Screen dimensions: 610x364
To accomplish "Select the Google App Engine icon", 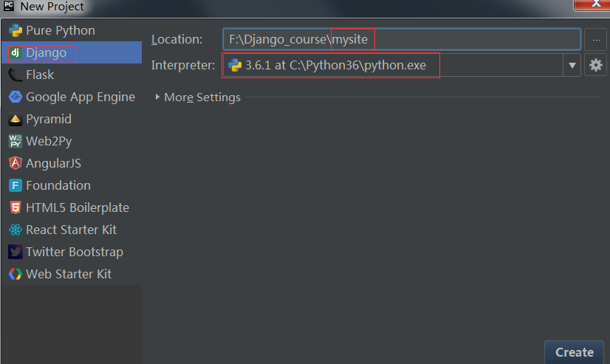I will [15, 97].
